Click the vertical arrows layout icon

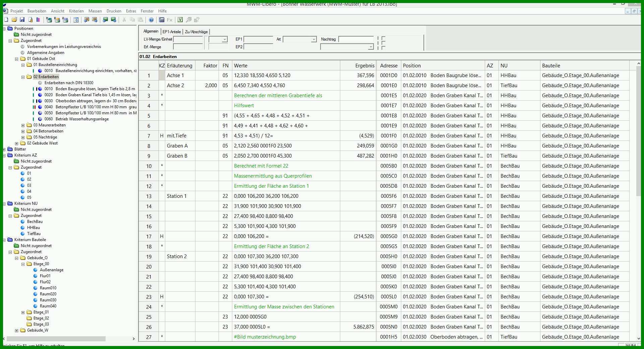click(76, 20)
